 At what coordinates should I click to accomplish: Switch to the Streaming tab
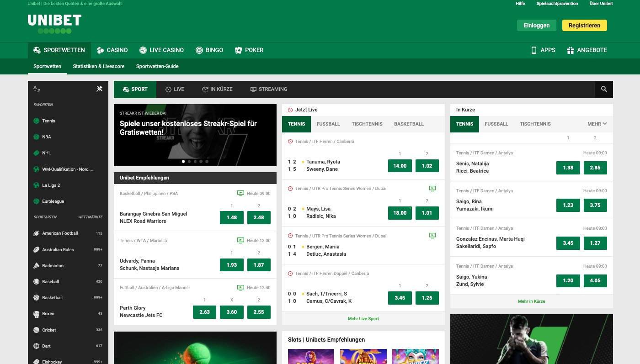click(x=269, y=89)
